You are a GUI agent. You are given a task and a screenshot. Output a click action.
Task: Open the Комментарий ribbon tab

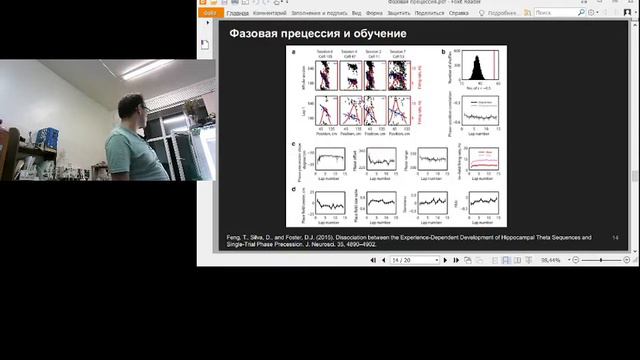tap(269, 13)
